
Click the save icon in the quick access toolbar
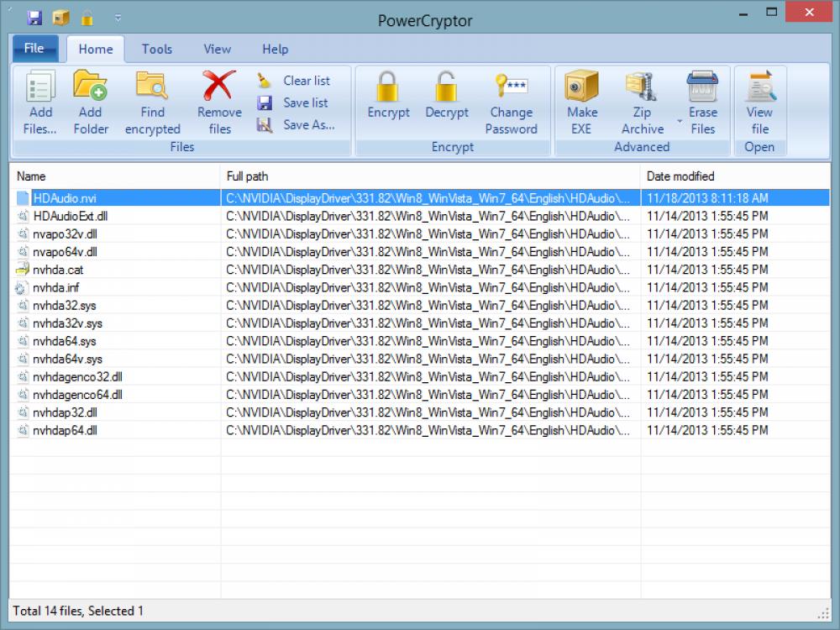point(34,16)
